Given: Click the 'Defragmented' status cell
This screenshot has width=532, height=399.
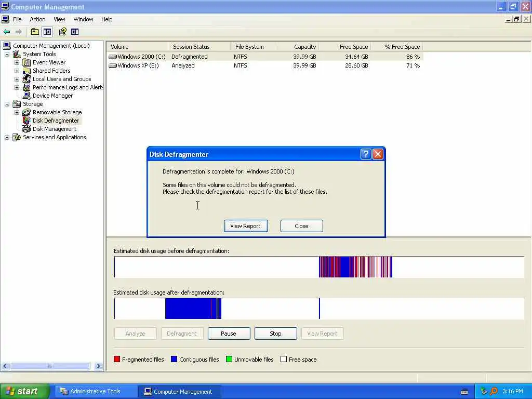Looking at the screenshot, I should pyautogui.click(x=190, y=57).
